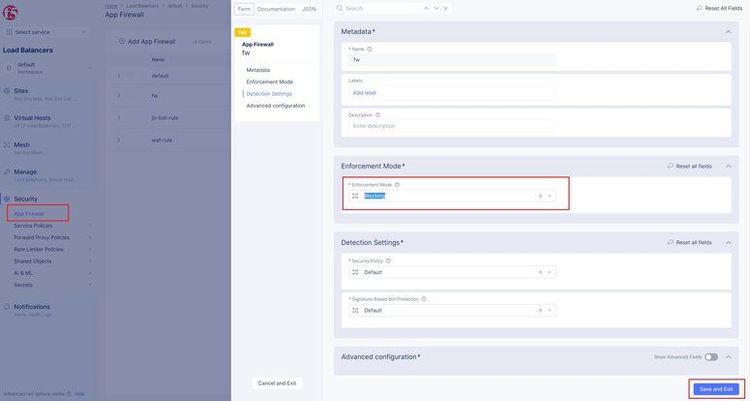Open the Select service dropdown

pyautogui.click(x=46, y=32)
